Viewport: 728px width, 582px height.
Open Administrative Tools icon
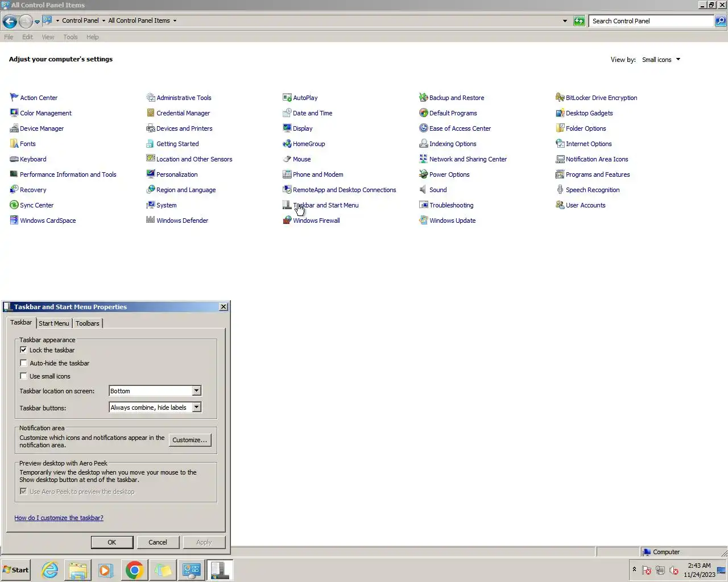[151, 98]
